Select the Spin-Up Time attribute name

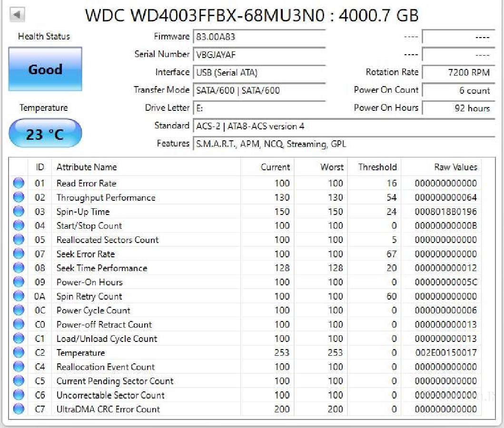83,212
